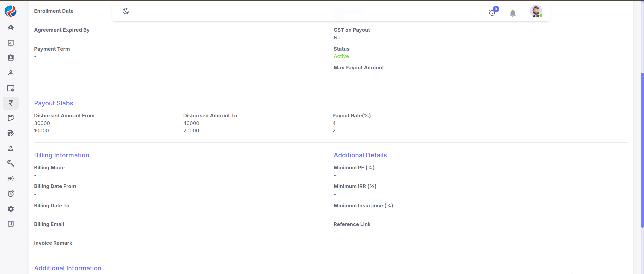This screenshot has height=274, width=644.
Task: Click the note edit pencil sidebar icon
Action: pos(11,133)
